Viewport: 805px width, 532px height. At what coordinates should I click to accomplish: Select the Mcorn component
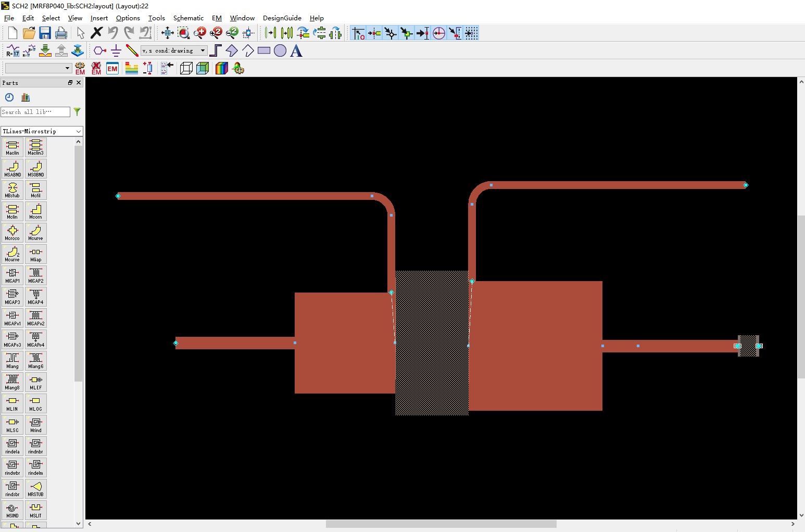point(35,211)
